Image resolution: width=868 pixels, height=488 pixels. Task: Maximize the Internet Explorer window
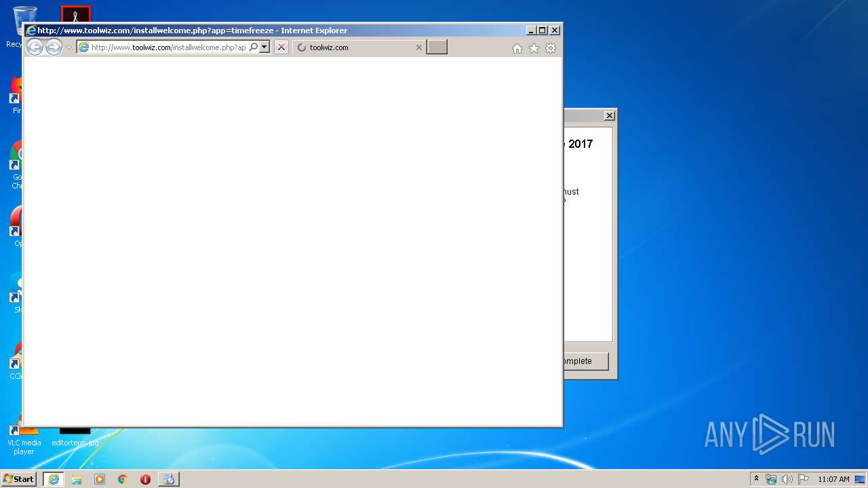[542, 30]
